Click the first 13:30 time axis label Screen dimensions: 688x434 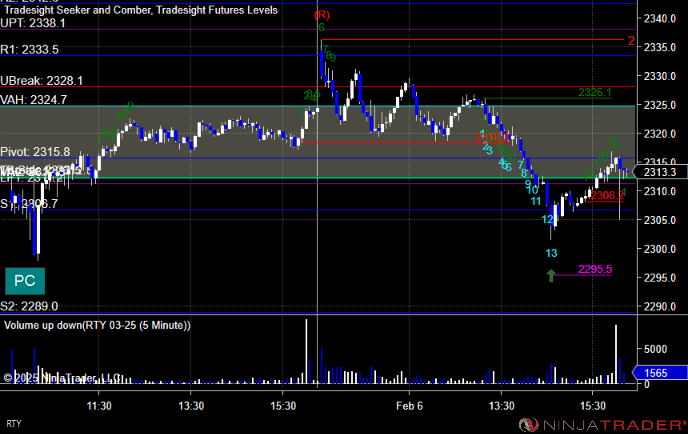pyautogui.click(x=191, y=406)
